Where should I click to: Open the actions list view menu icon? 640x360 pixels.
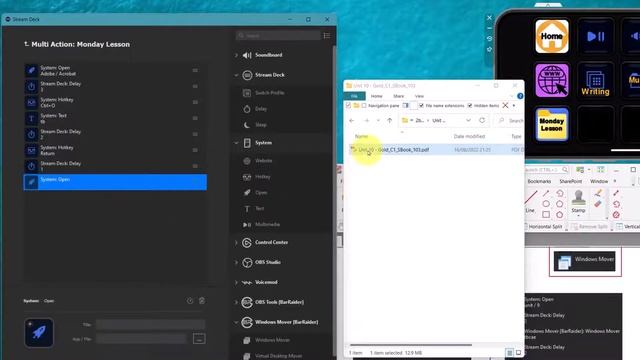(x=327, y=36)
